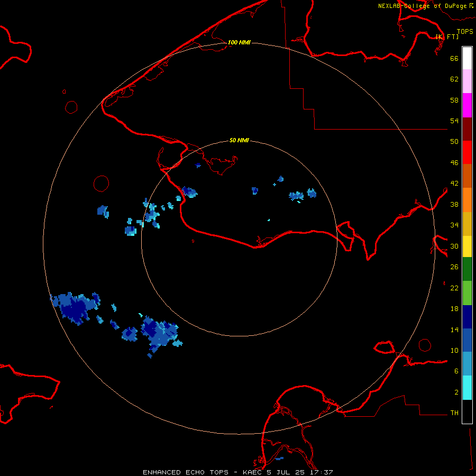476x476 pixels.
Task: Click the legend value 54
Action: (454, 121)
